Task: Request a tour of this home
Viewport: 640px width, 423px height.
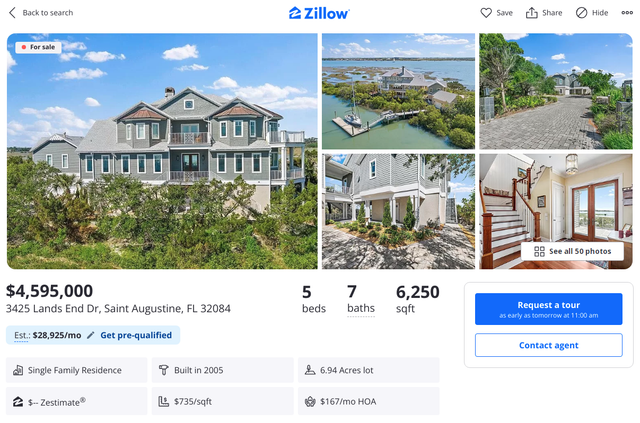Action: tap(548, 309)
